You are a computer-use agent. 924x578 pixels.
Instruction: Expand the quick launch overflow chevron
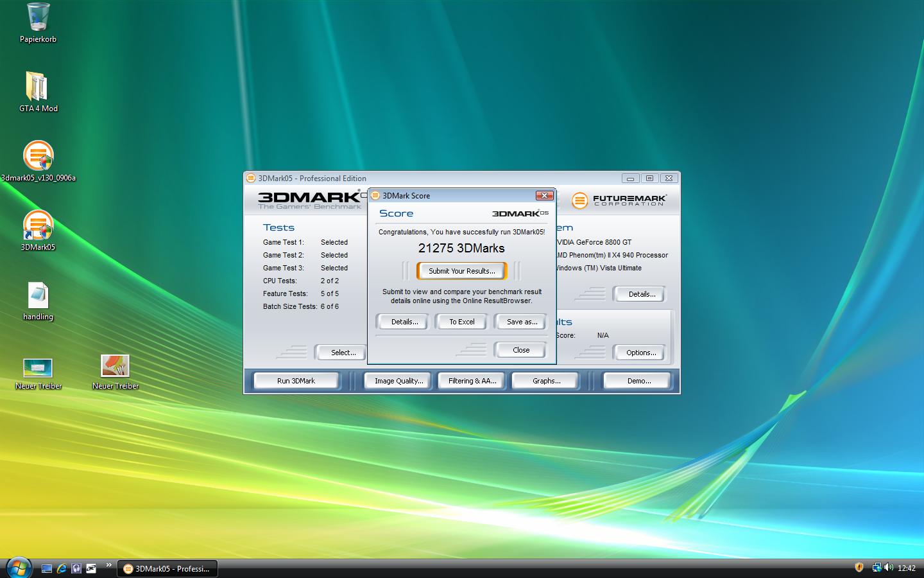pyautogui.click(x=108, y=565)
